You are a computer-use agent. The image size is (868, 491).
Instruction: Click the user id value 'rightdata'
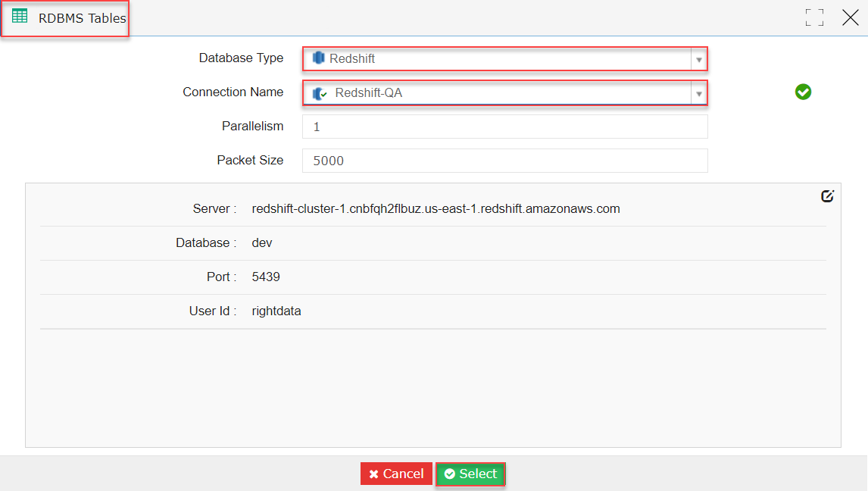(x=276, y=311)
